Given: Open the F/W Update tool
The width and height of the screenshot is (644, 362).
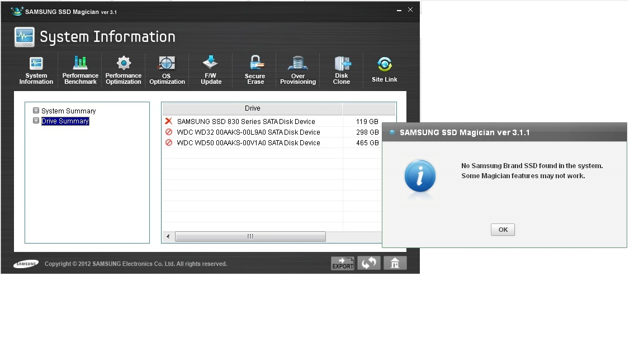Looking at the screenshot, I should pyautogui.click(x=211, y=70).
